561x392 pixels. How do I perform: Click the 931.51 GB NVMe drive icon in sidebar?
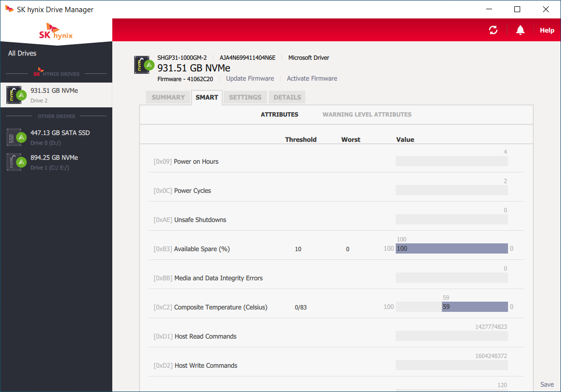pos(16,95)
